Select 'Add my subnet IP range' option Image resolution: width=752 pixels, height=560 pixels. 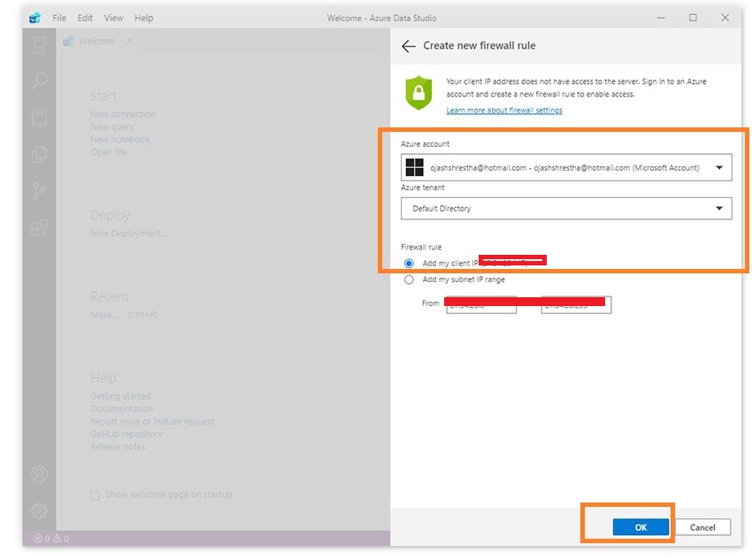408,279
